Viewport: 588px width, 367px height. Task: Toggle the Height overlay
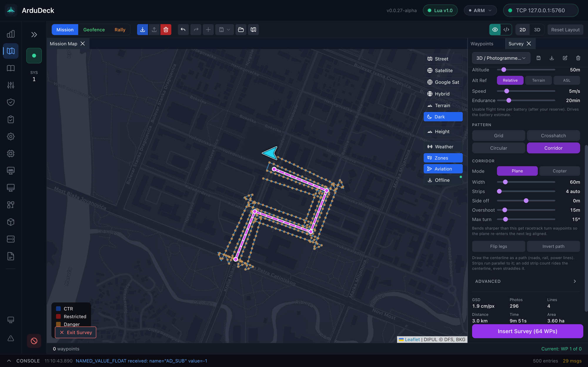click(x=443, y=132)
